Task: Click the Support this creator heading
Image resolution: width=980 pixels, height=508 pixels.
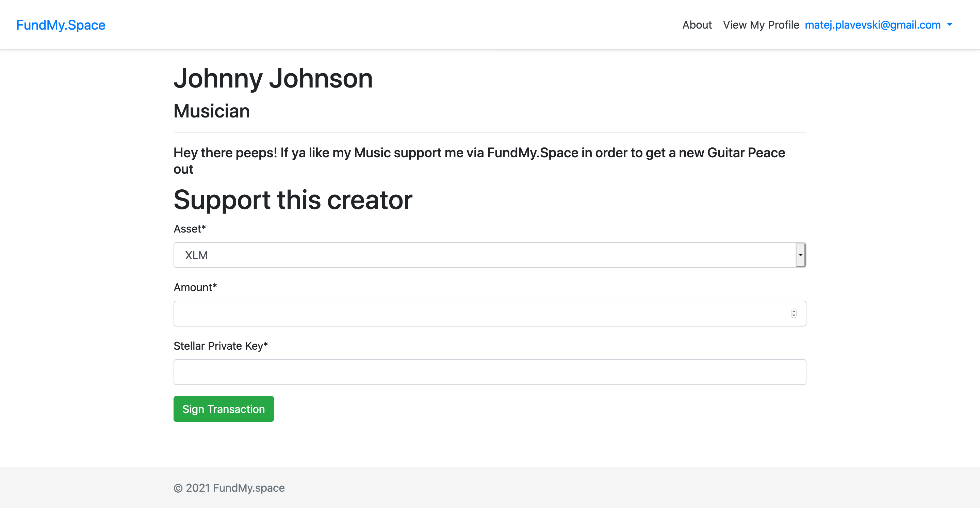Action: click(x=293, y=200)
